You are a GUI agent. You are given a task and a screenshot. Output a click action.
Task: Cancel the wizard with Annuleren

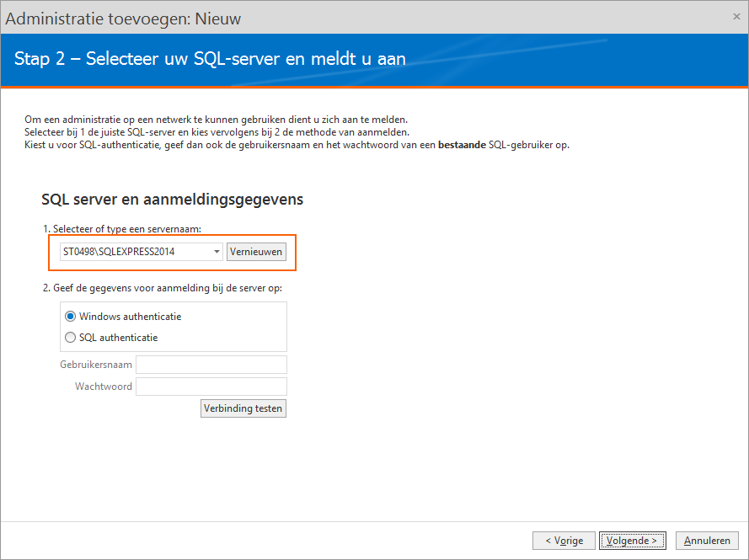click(707, 541)
